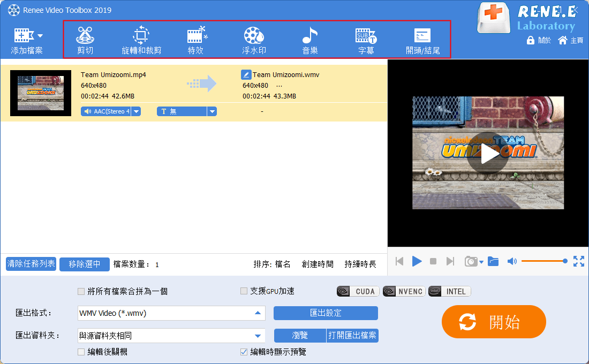This screenshot has width=589, height=364.
Task: Click source filename Team Umizoomi.mp4
Action: tap(114, 75)
